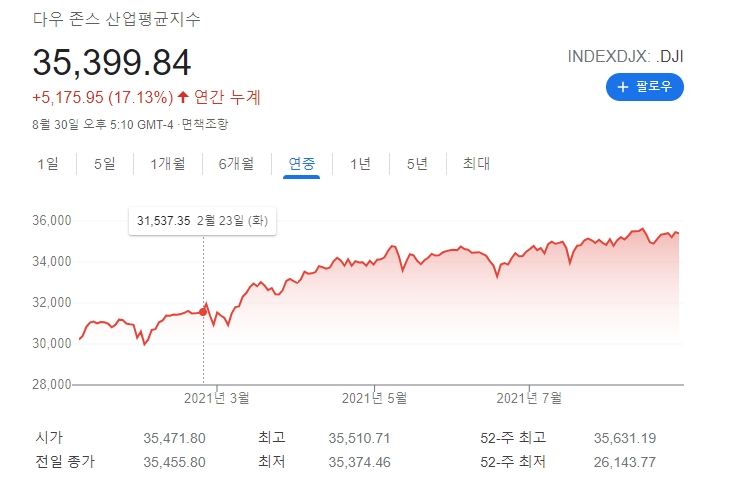Click the red up-arrow gain icon
This screenshot has height=488, width=741.
coord(183,97)
